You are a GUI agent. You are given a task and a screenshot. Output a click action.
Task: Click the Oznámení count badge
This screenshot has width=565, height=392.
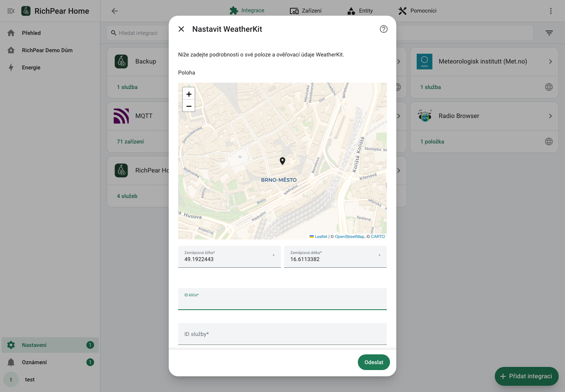[90, 362]
